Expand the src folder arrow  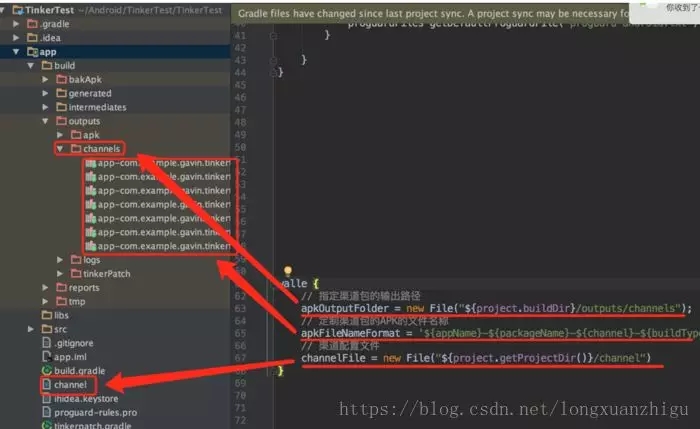click(x=32, y=329)
